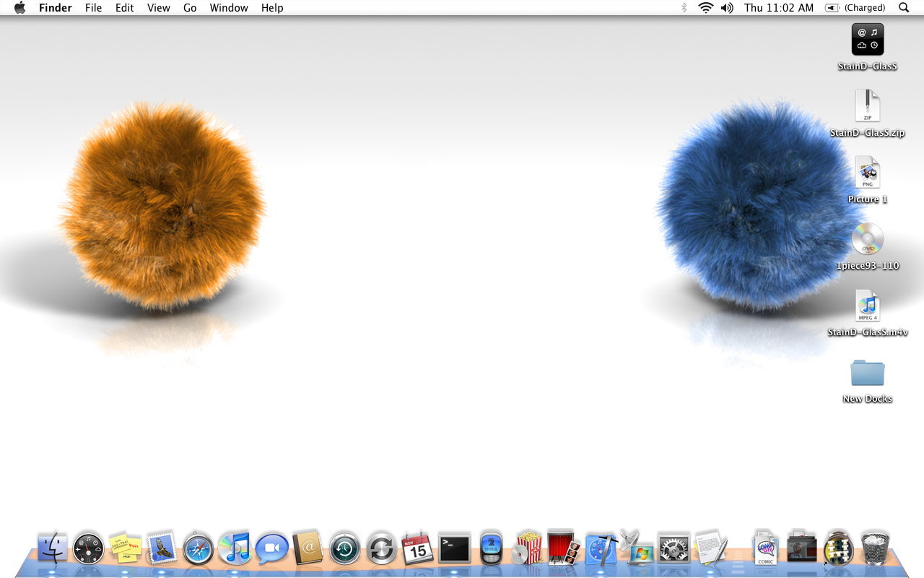Open the blue mobile phone app icon
Screen dimensions: 924x578
pos(491,548)
